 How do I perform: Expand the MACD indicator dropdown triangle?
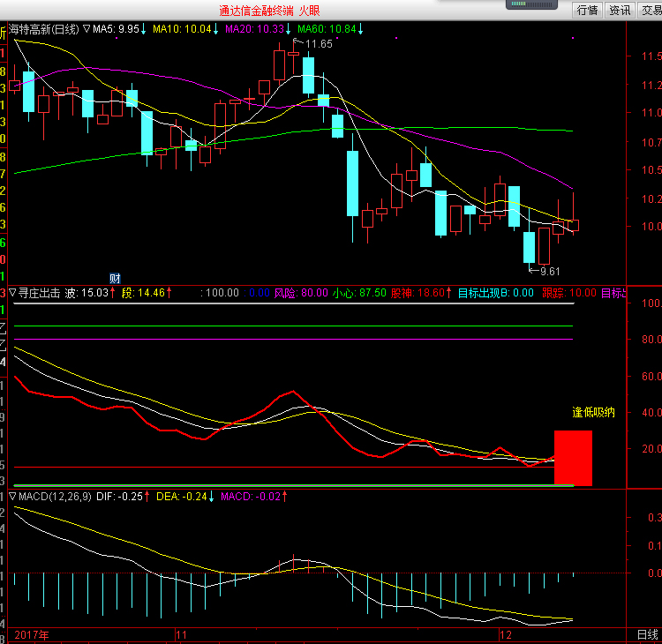12,497
